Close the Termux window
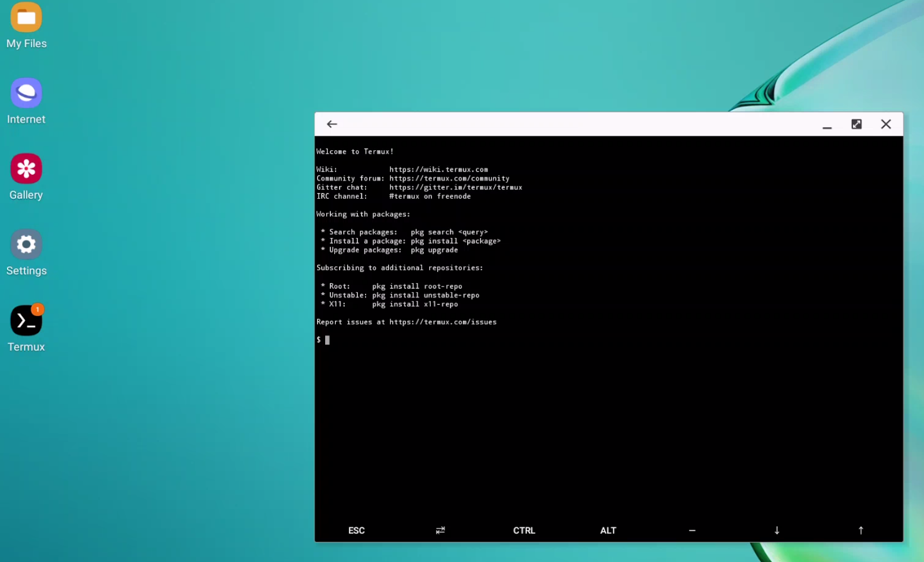The width and height of the screenshot is (924, 562). coord(886,124)
